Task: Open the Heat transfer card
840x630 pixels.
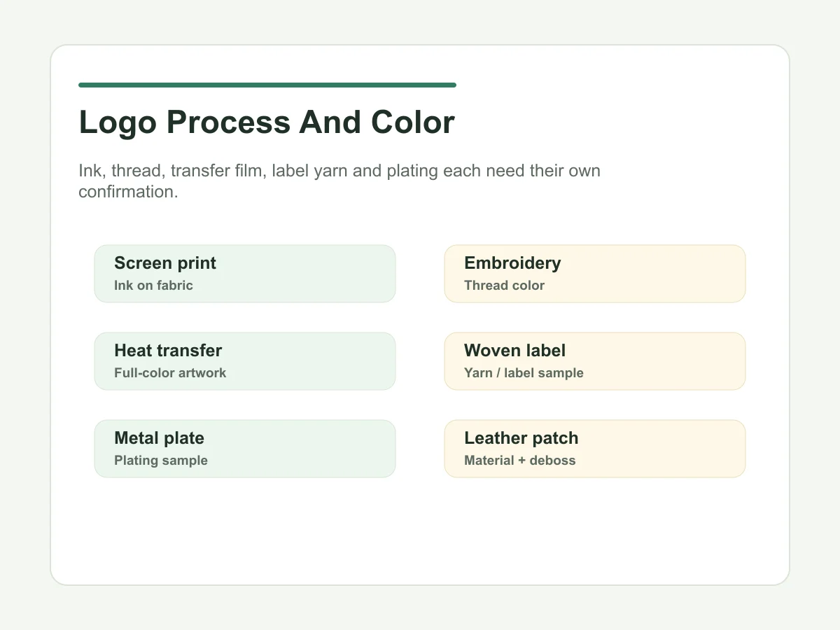Action: (x=245, y=361)
